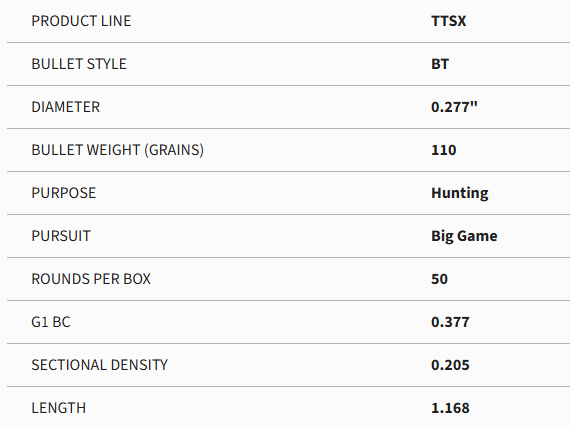Click the ROUNDS PER BOX label
The image size is (570, 426).
(x=91, y=279)
